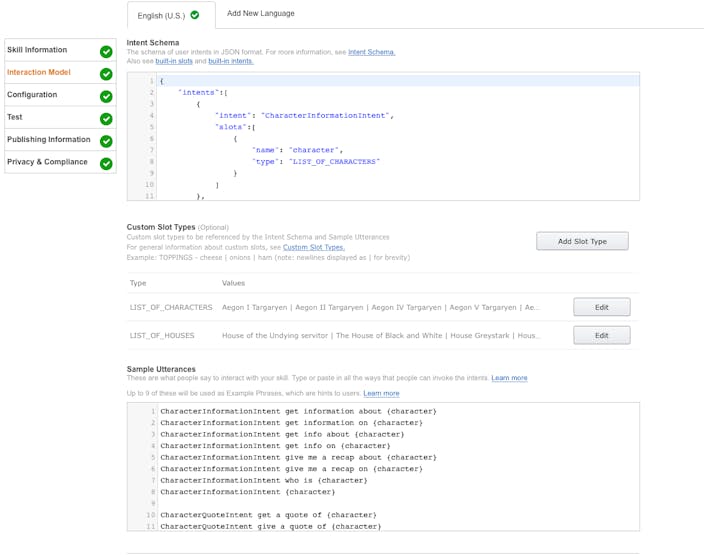Click the green checkmark beside Publishing Information
Screen dimensions: 704x555
point(106,141)
